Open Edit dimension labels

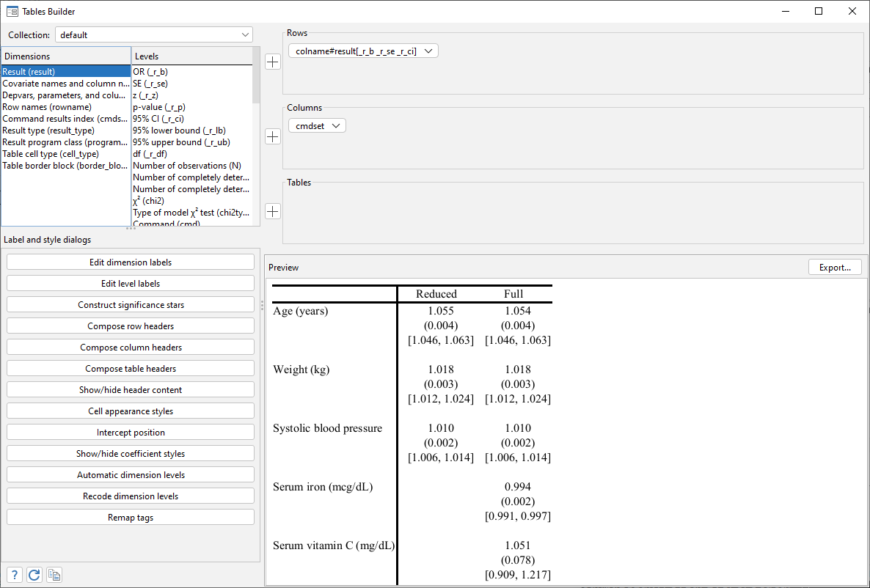(130, 262)
